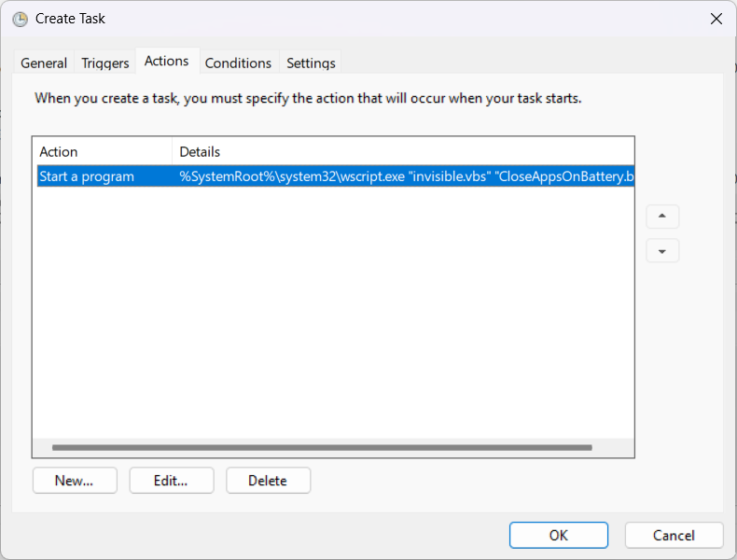The height and width of the screenshot is (560, 737).
Task: Click the move action down arrow button
Action: pyautogui.click(x=662, y=251)
